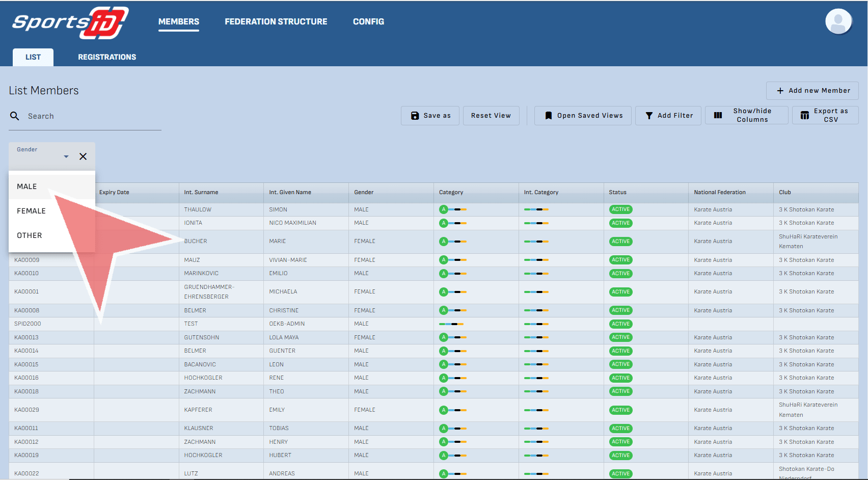This screenshot has height=480, width=868.
Task: Click the Search input field
Action: click(x=92, y=116)
